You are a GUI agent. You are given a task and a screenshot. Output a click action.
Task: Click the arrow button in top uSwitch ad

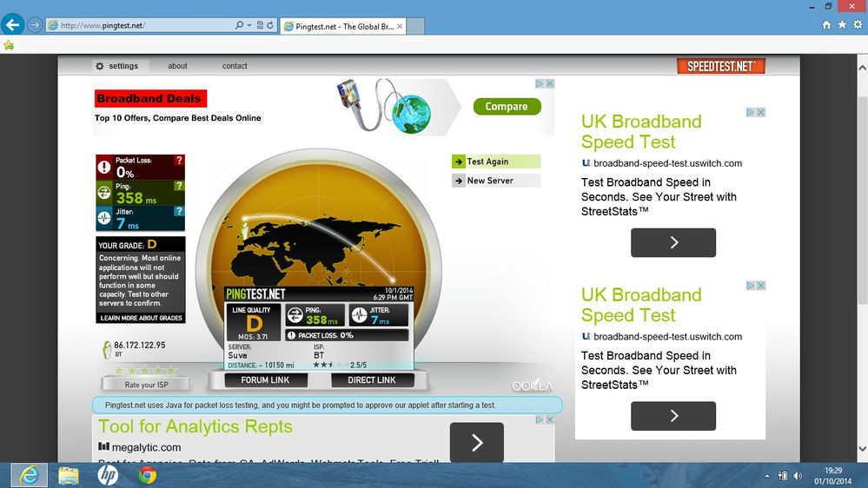coord(673,242)
